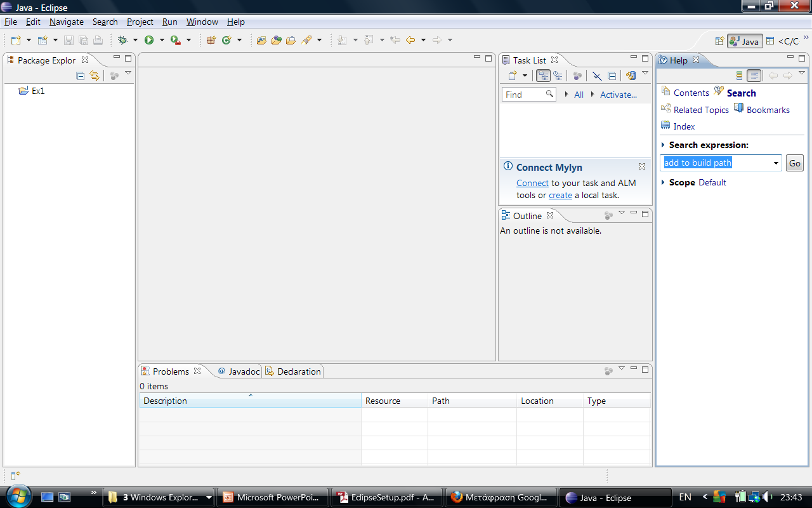The height and width of the screenshot is (508, 812).
Task: Open the External Tools dropdown arrow
Action: [188, 40]
